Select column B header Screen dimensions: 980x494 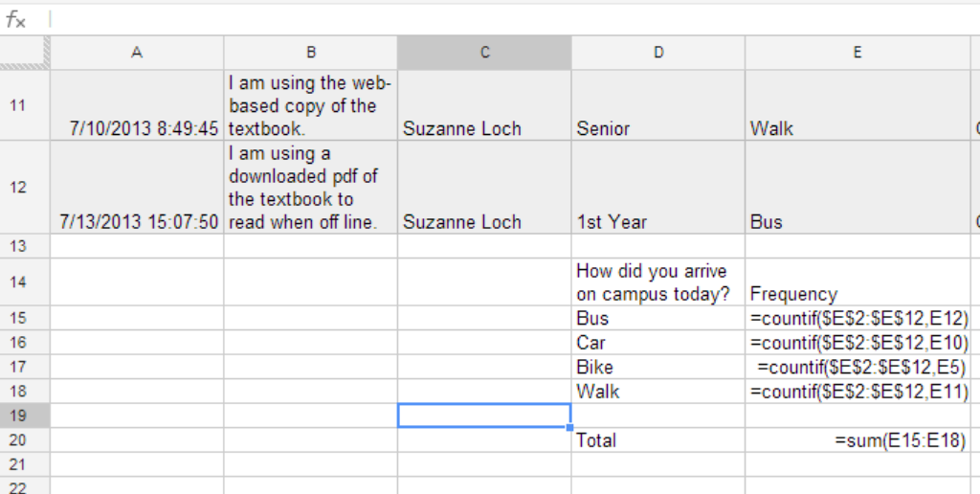point(311,53)
